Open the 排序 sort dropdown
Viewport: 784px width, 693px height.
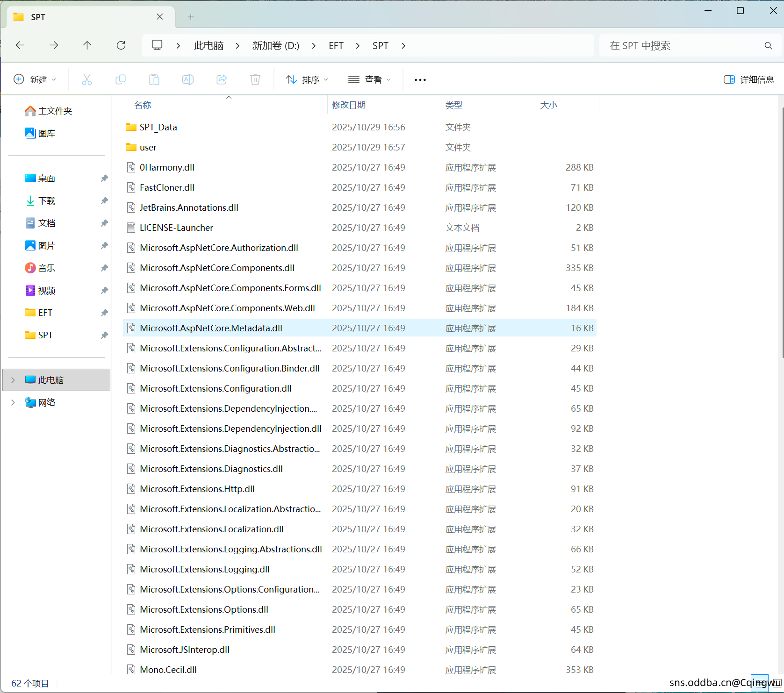pos(307,79)
